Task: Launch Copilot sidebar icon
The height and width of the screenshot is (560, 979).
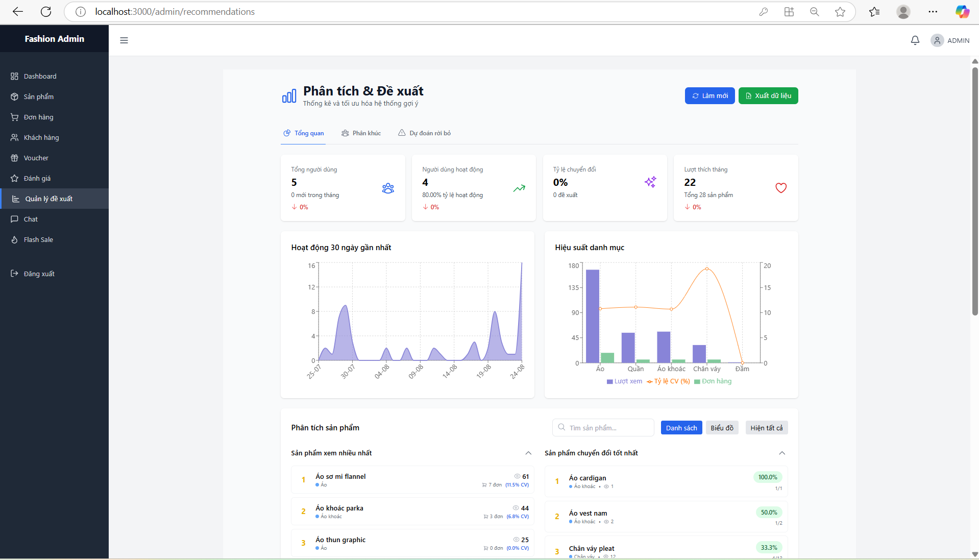Action: tap(963, 12)
